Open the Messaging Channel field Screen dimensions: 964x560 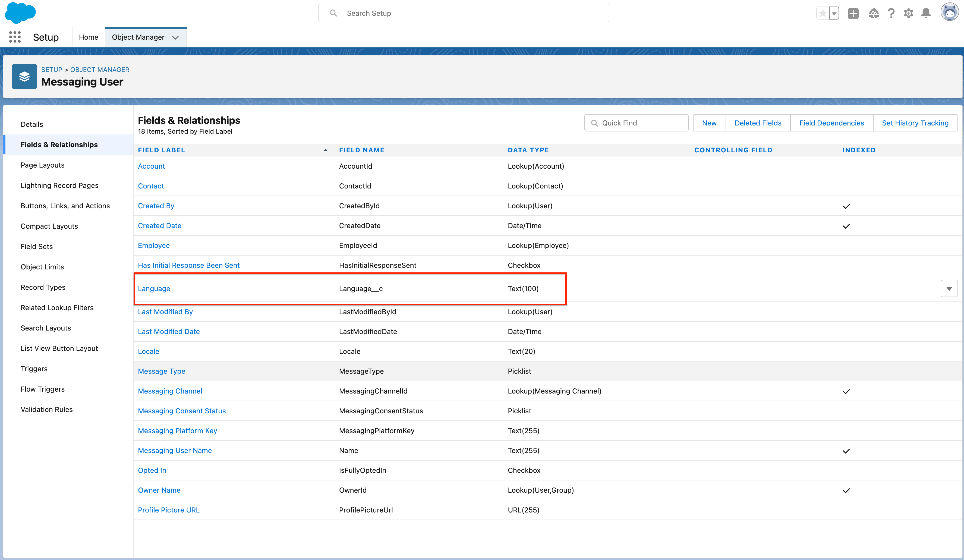(x=170, y=391)
